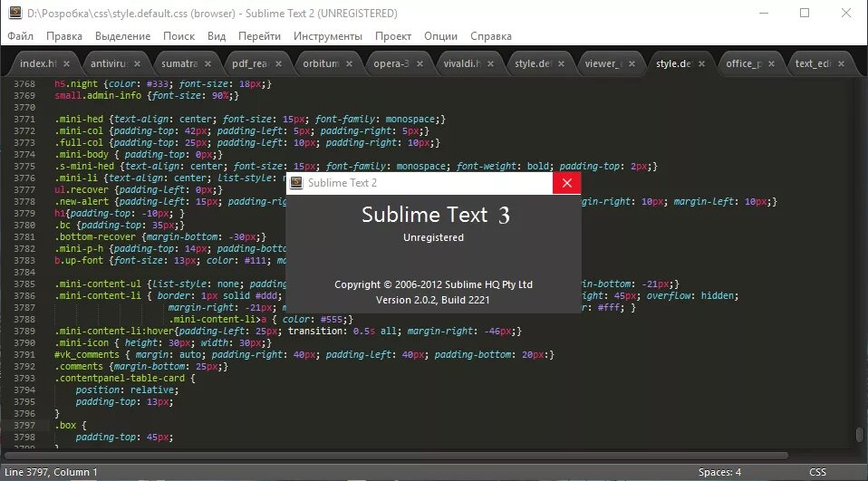Close the opera-3 tab
The width and height of the screenshot is (868, 481).
coord(420,64)
